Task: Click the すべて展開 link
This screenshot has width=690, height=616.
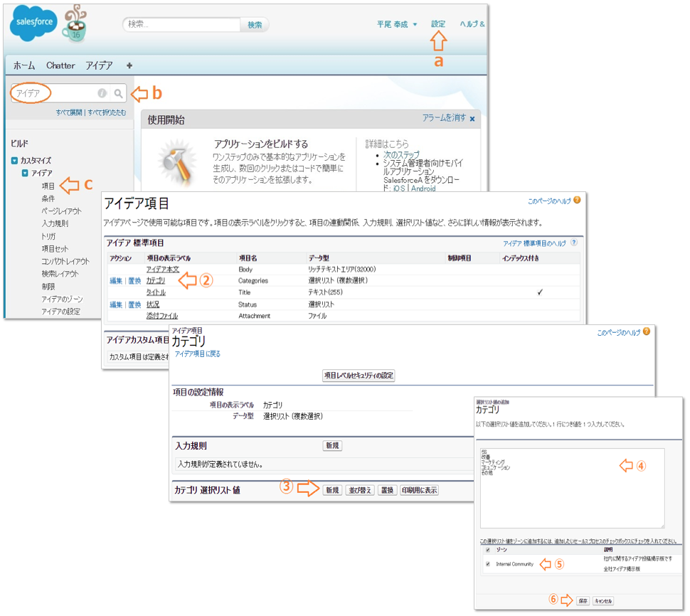Action: point(69,112)
